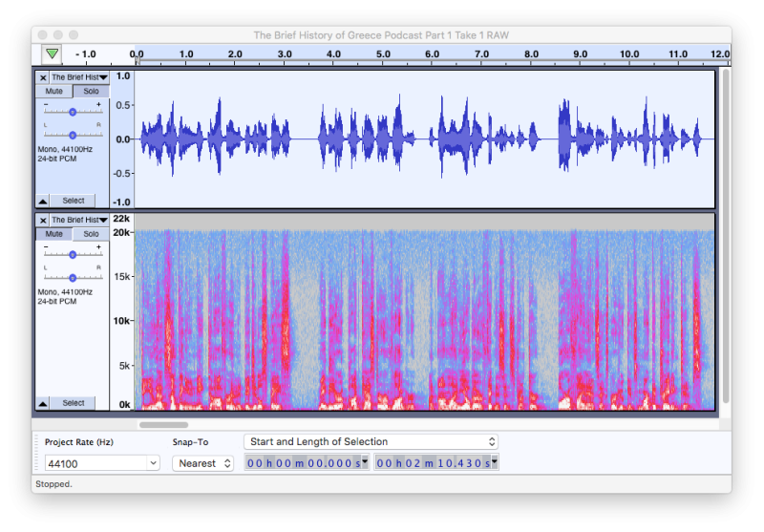The height and width of the screenshot is (532, 764).
Task: Collapse the spectrogram track using arrow
Action: [x=43, y=404]
